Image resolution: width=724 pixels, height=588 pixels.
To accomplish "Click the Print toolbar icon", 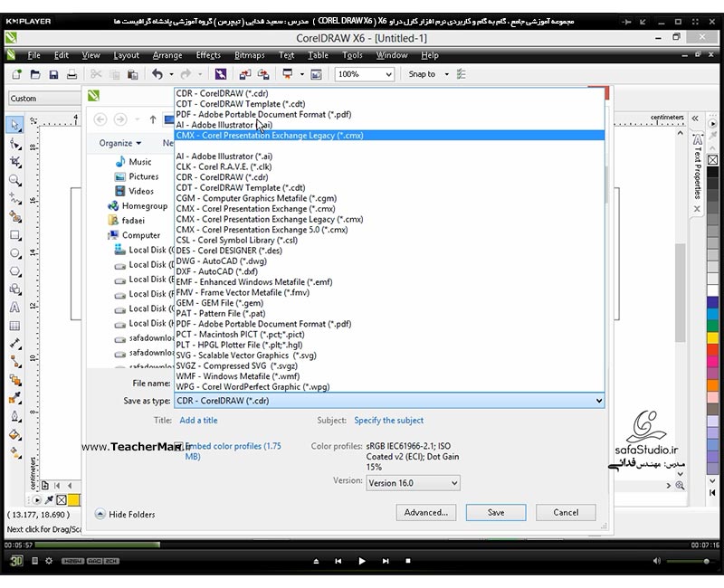I will pos(71,74).
